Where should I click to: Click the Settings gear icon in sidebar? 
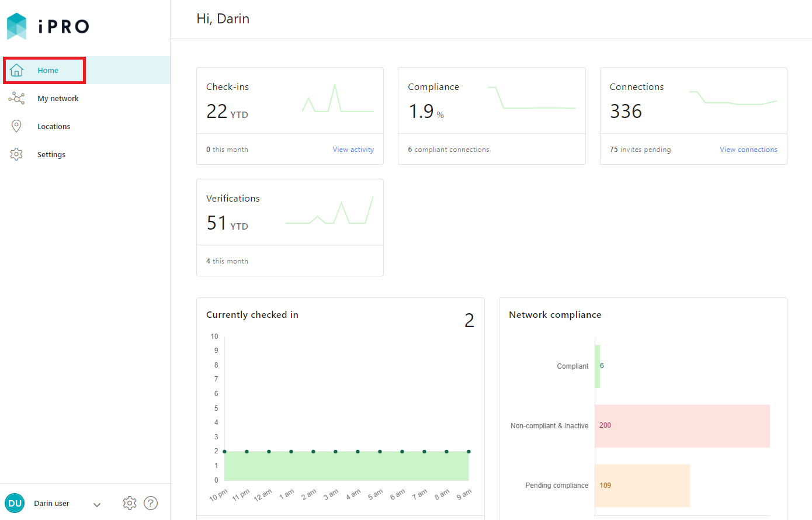16,154
